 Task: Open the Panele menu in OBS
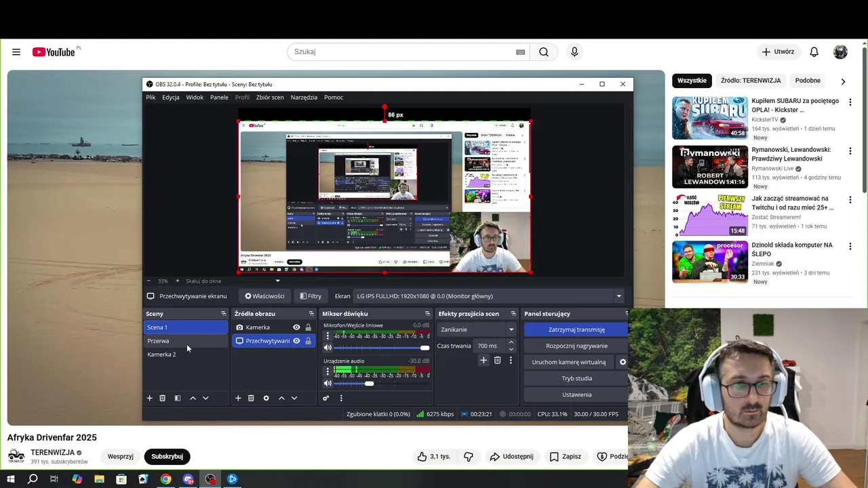click(219, 98)
